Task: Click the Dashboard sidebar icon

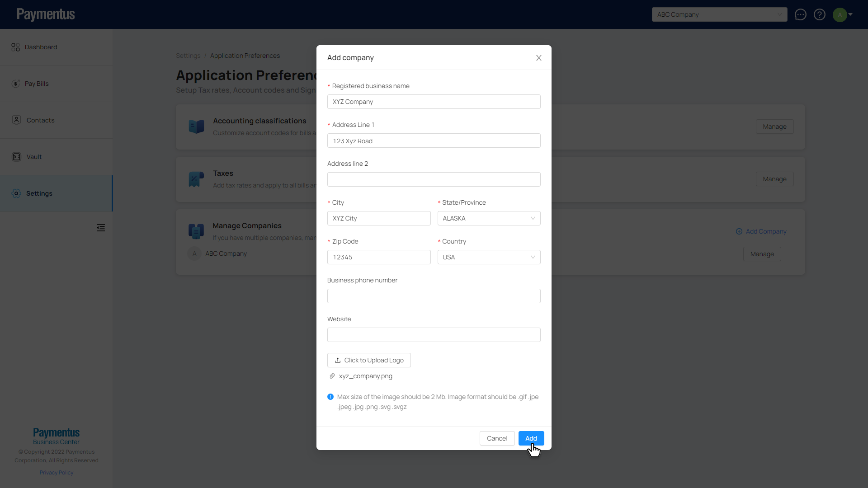Action: click(x=16, y=47)
